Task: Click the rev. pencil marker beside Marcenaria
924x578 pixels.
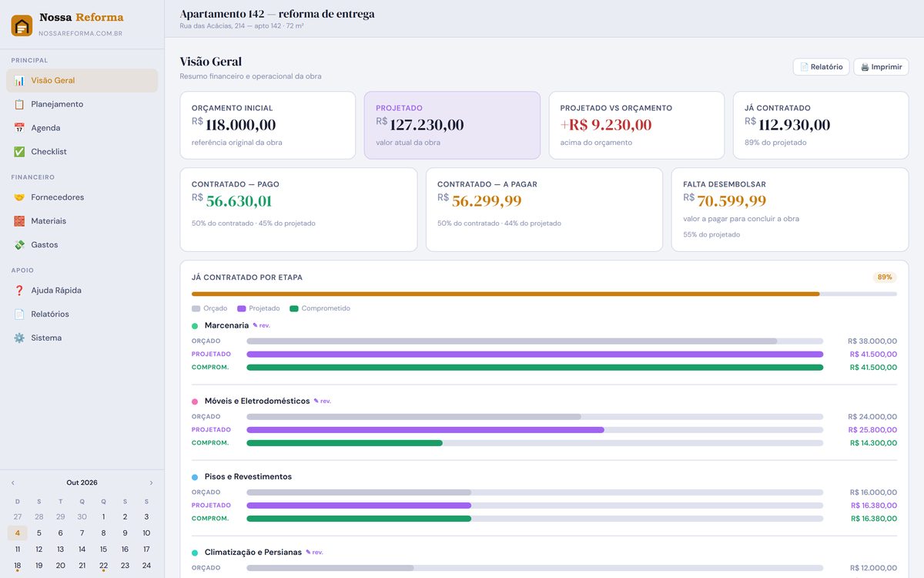Action: (x=261, y=326)
